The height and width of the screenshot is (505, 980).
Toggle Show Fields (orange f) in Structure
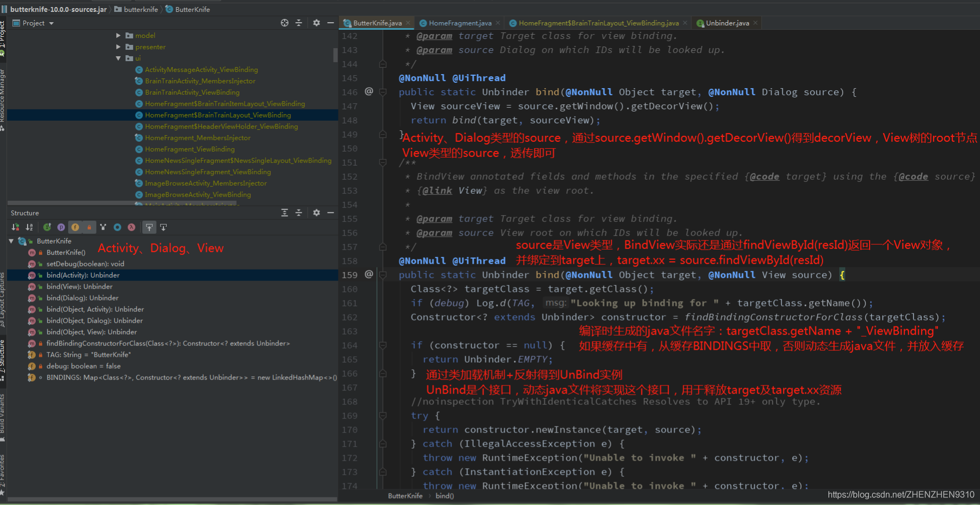point(75,227)
